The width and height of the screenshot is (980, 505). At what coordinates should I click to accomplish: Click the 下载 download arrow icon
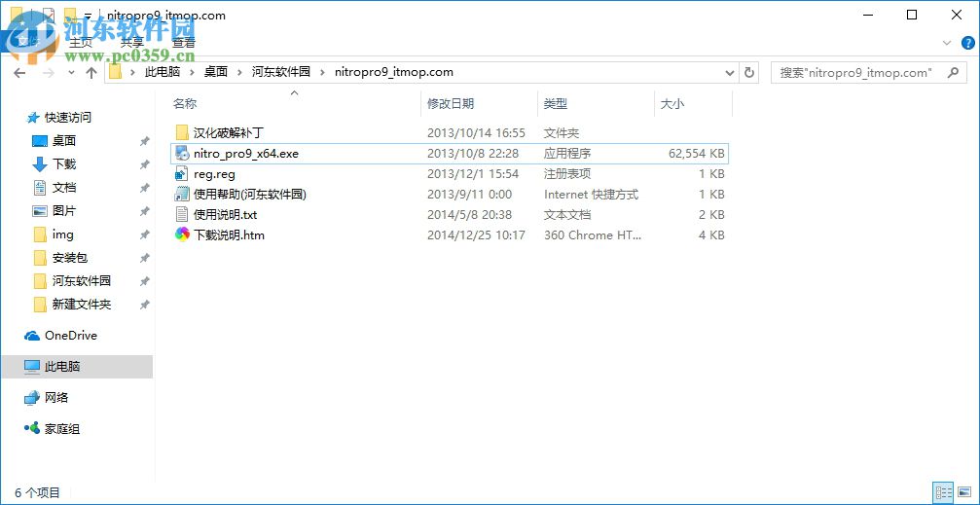point(39,164)
